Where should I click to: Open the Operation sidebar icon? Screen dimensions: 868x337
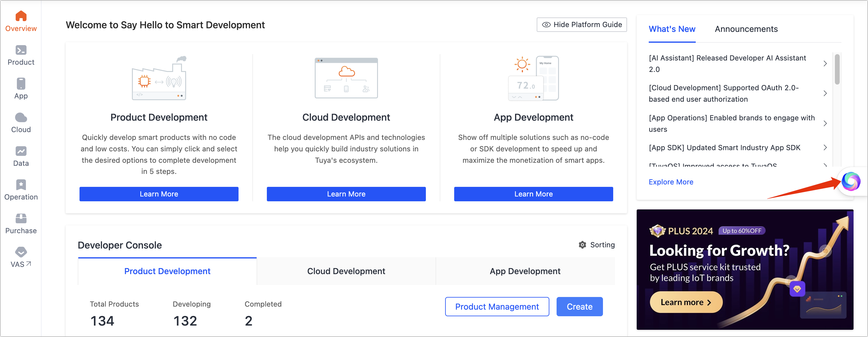pos(21,184)
